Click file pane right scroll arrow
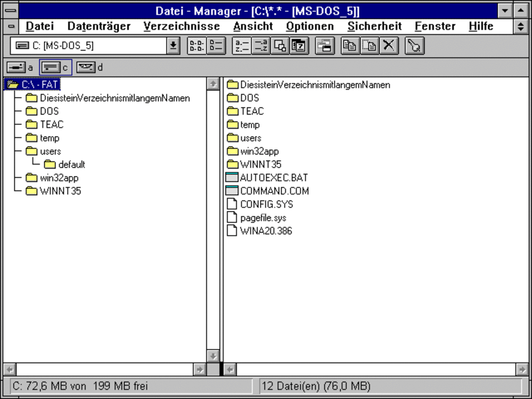532x399 pixels. [x=522, y=369]
